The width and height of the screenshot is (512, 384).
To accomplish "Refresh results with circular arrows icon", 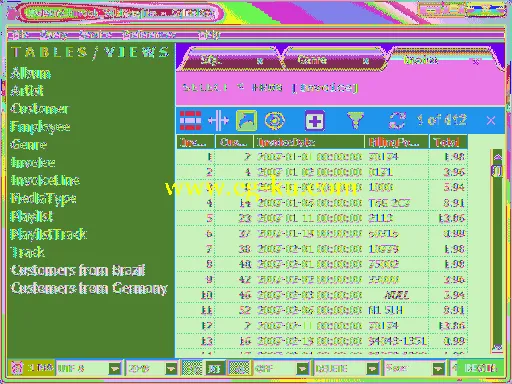I will pos(397,120).
